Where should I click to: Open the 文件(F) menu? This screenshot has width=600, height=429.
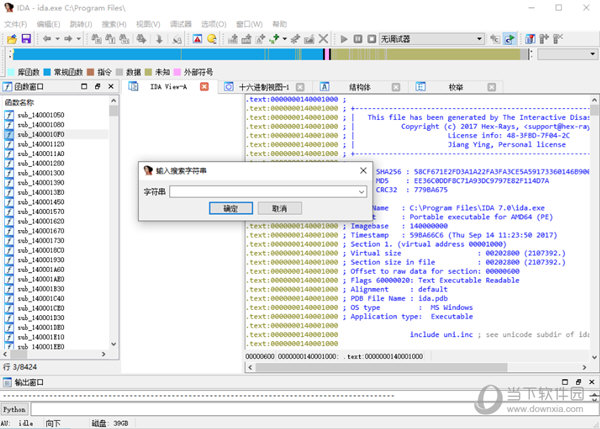pos(16,24)
